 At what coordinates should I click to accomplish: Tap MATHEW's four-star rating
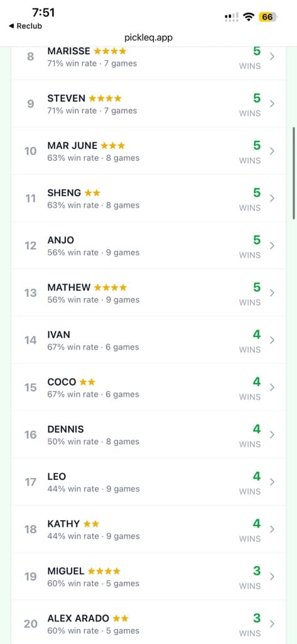click(x=110, y=287)
